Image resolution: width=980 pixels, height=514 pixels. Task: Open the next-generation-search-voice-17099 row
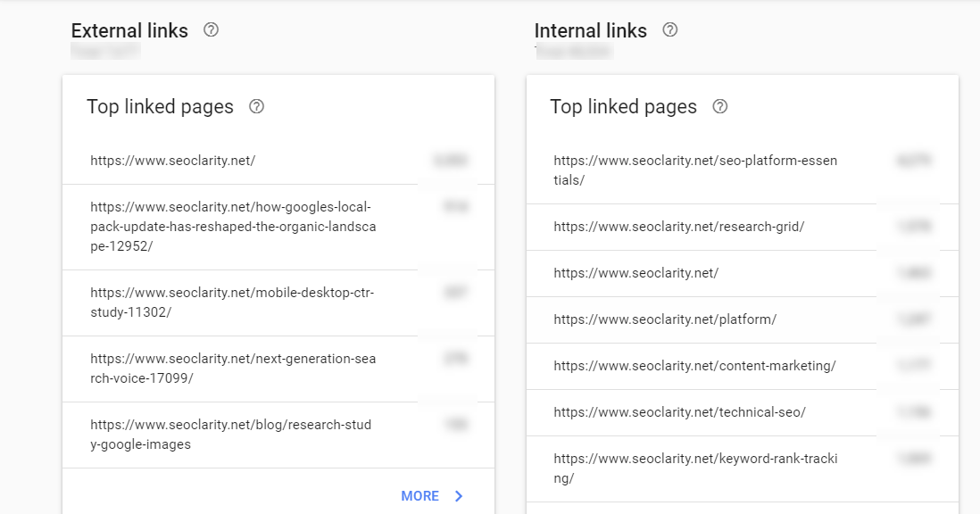coord(278,369)
